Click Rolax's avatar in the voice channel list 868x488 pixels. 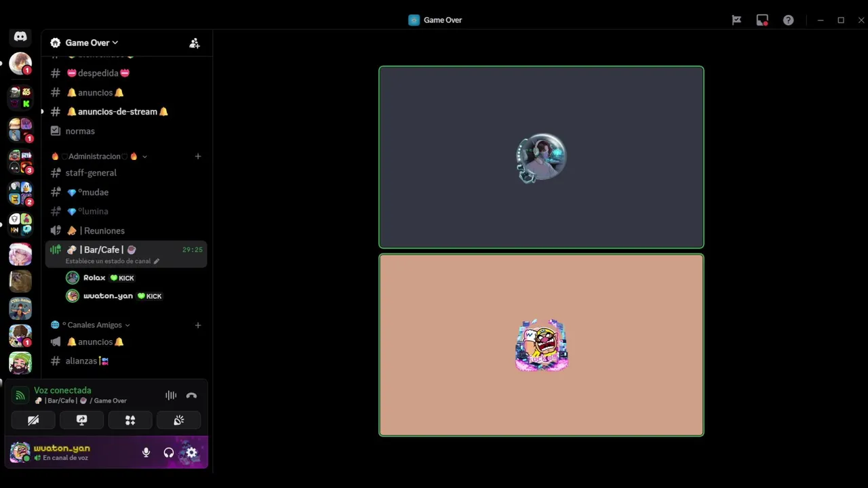pyautogui.click(x=73, y=278)
